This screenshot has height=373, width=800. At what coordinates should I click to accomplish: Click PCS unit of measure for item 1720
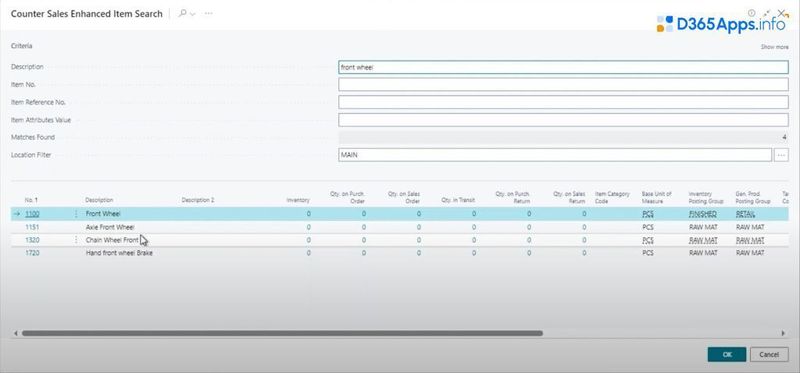coord(647,253)
